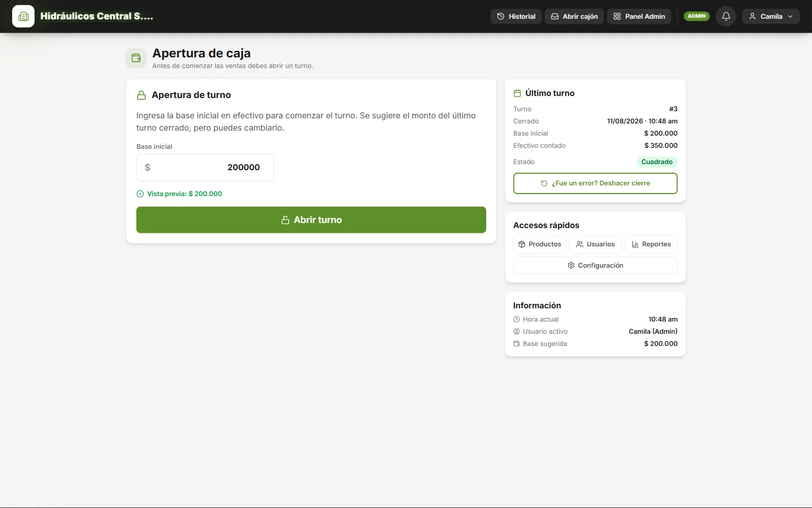Focus the Base inicial amount field
This screenshot has height=508, width=812.
point(205,168)
